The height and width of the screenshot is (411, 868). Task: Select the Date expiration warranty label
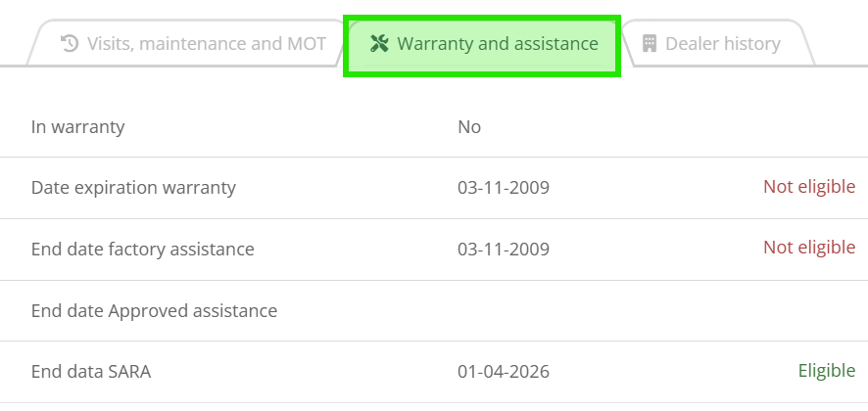133,188
